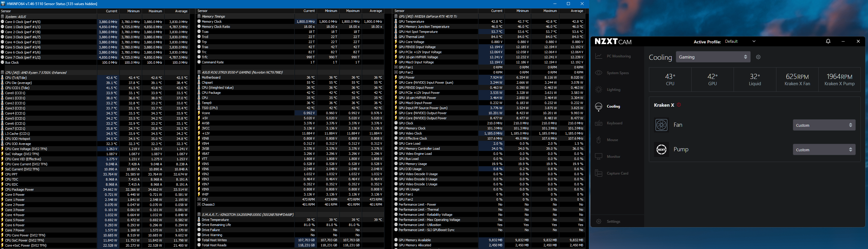Open the Fan Custom mode dropdown
Image resolution: width=868 pixels, height=249 pixels.
pyautogui.click(x=824, y=125)
